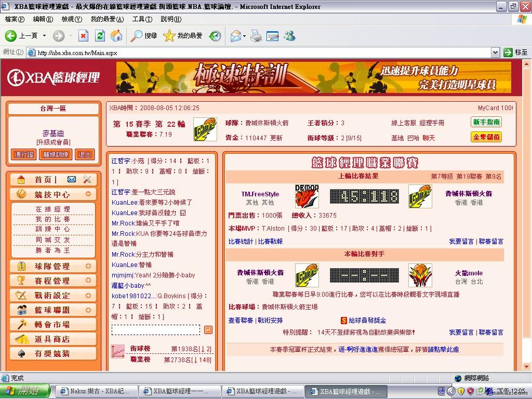Click the 金幣儲值 button
The width and height of the screenshot is (532, 399).
tap(486, 137)
